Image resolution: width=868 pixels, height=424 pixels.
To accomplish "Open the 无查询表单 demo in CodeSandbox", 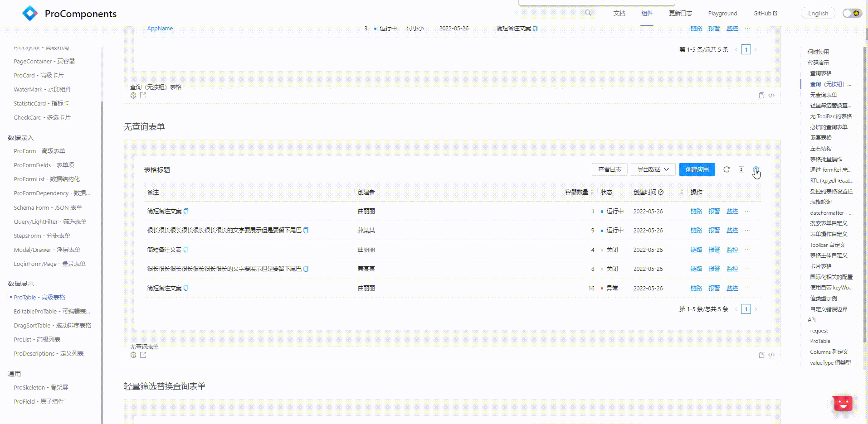I will tap(133, 355).
